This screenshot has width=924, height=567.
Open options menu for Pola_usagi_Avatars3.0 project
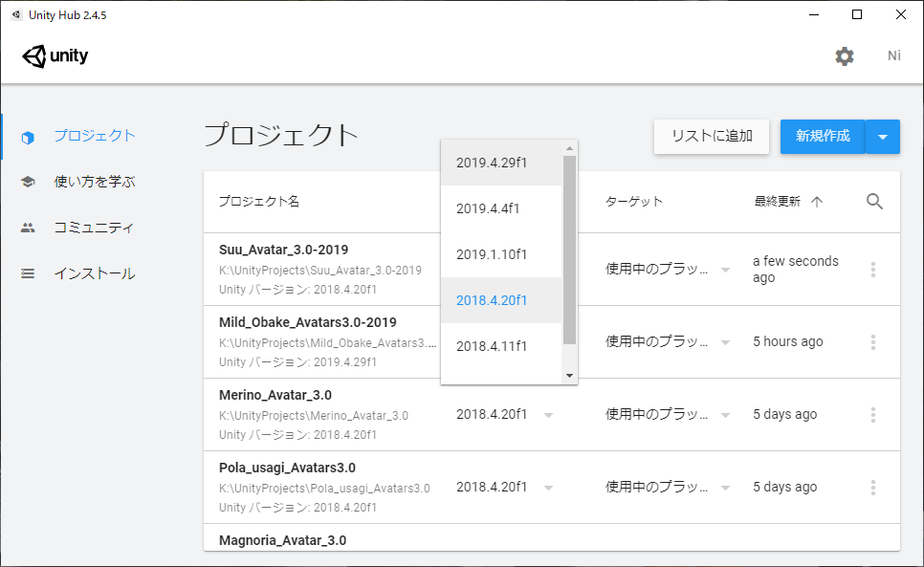tap(872, 486)
